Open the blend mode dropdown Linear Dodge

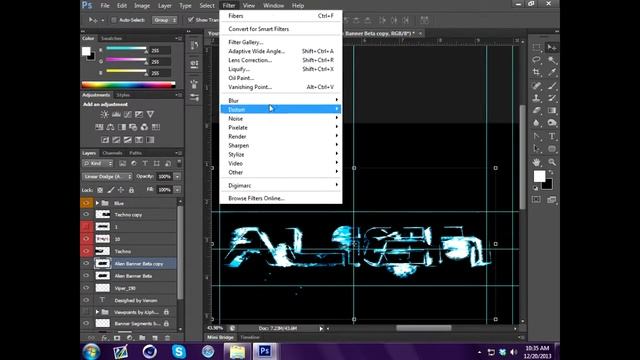coord(108,177)
